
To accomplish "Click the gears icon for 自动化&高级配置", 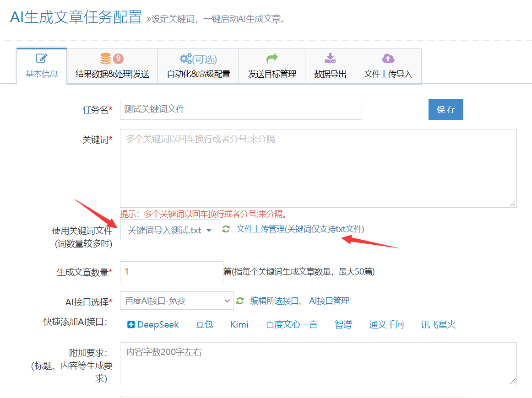I will point(186,59).
